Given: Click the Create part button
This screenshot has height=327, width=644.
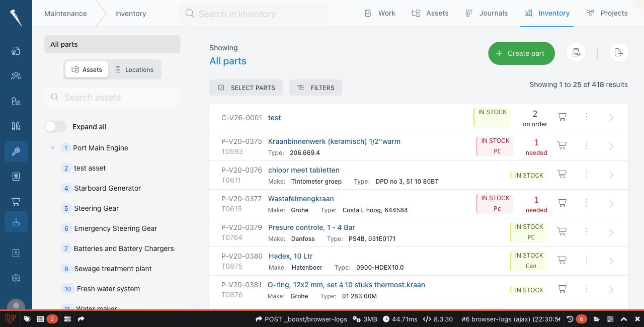Looking at the screenshot, I should click(x=521, y=53).
